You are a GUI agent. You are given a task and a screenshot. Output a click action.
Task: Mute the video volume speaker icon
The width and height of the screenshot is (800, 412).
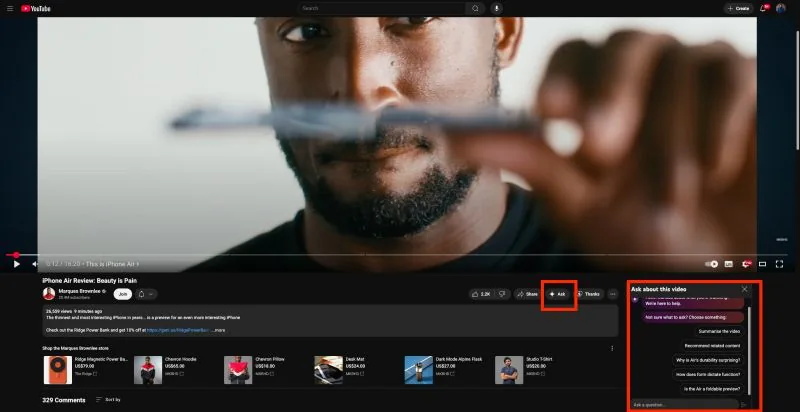click(34, 264)
